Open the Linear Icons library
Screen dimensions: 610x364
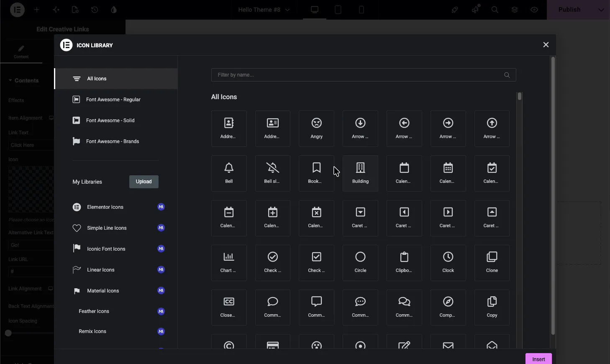116,270
